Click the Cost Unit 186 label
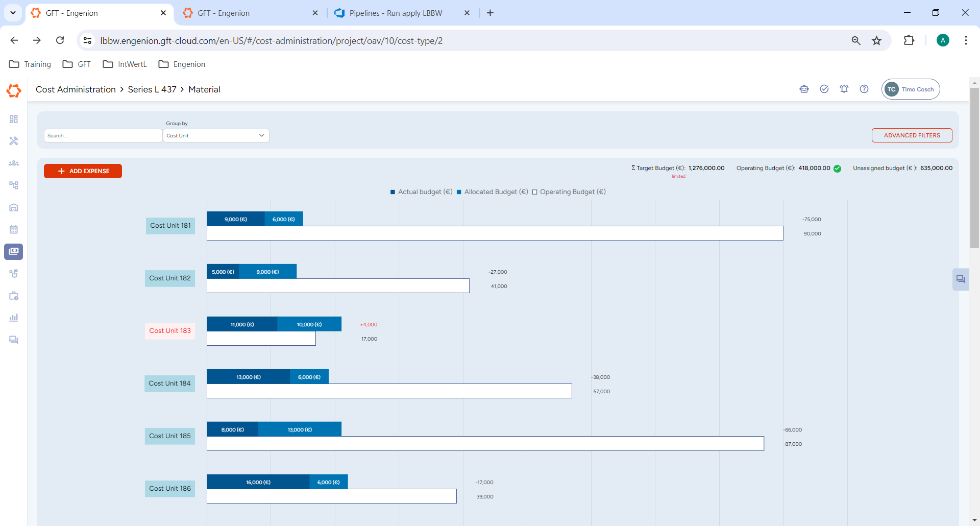The image size is (980, 526). [x=170, y=489]
